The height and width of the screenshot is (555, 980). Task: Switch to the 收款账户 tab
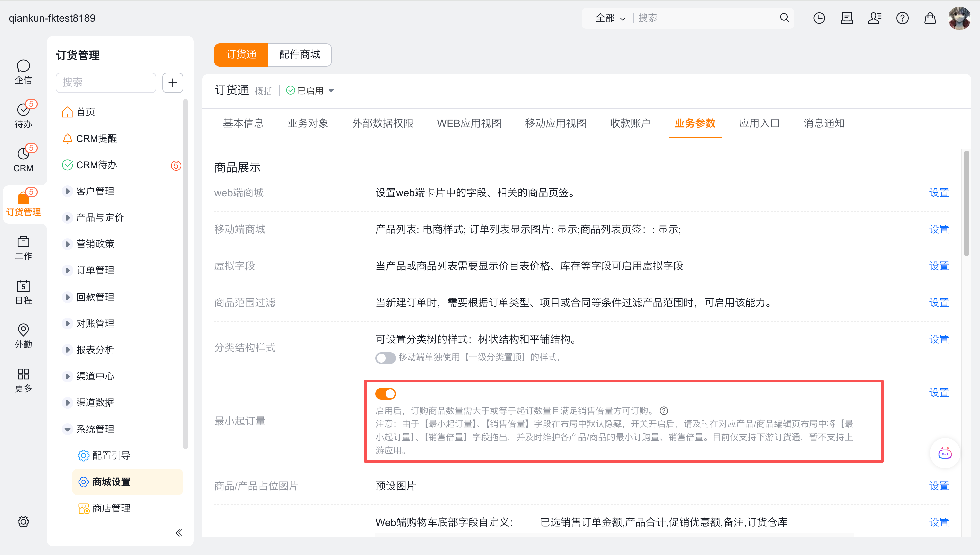(x=630, y=123)
